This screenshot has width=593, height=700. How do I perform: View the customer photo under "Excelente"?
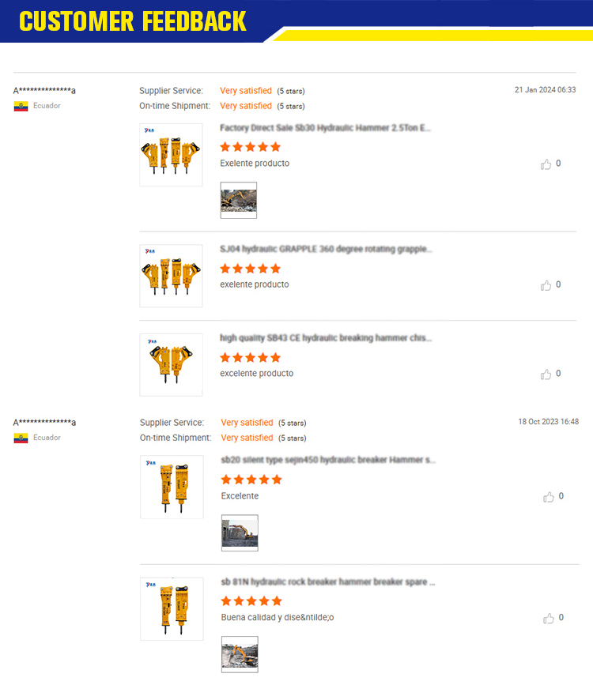(x=240, y=533)
